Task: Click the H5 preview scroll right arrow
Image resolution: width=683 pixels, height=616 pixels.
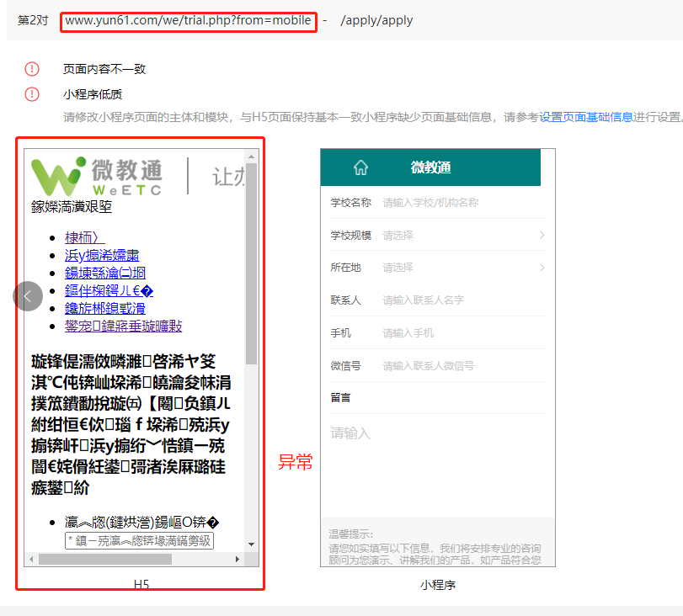Action: click(x=237, y=559)
